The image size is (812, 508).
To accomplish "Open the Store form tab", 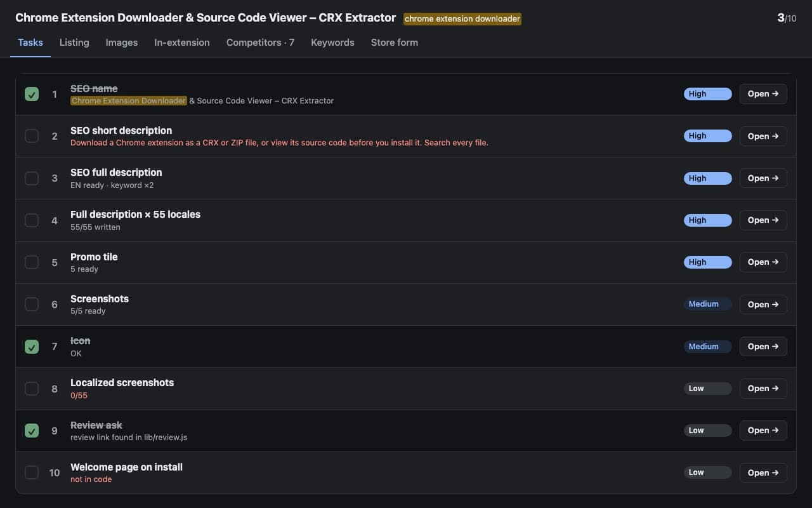I will (395, 43).
